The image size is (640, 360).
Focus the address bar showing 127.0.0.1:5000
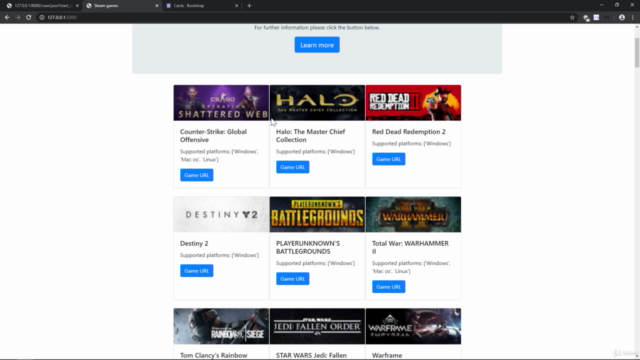(x=306, y=17)
